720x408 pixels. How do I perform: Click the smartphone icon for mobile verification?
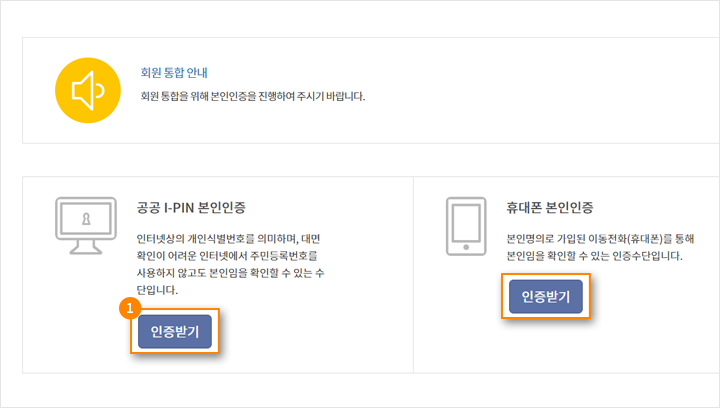click(x=466, y=226)
